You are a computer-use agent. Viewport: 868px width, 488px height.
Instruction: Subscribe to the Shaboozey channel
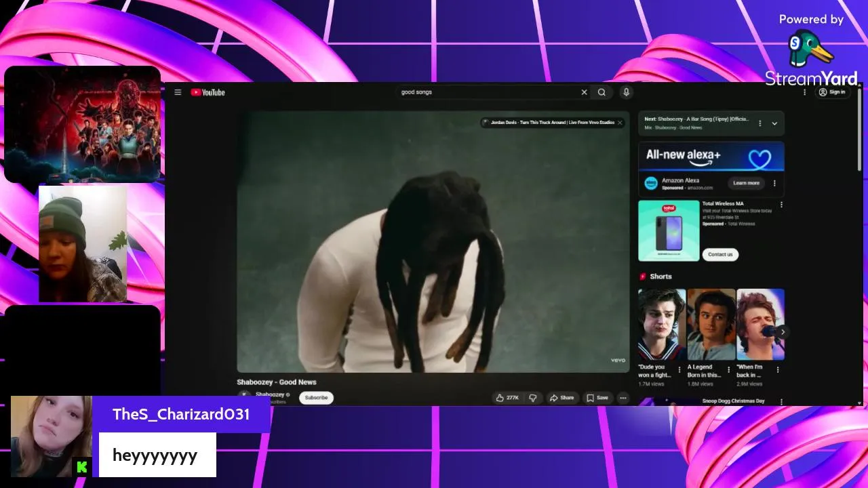point(316,398)
